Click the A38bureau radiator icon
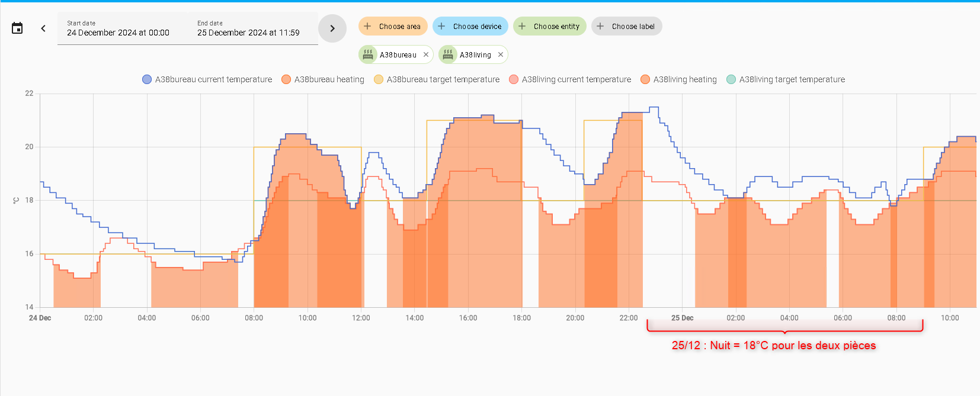This screenshot has width=980, height=396. 368,54
